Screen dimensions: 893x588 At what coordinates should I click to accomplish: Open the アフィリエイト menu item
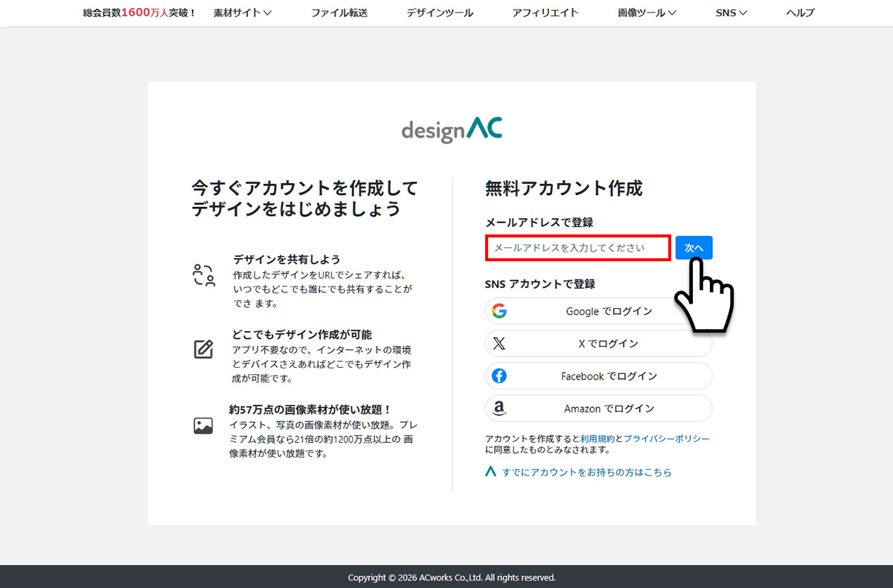click(x=545, y=13)
